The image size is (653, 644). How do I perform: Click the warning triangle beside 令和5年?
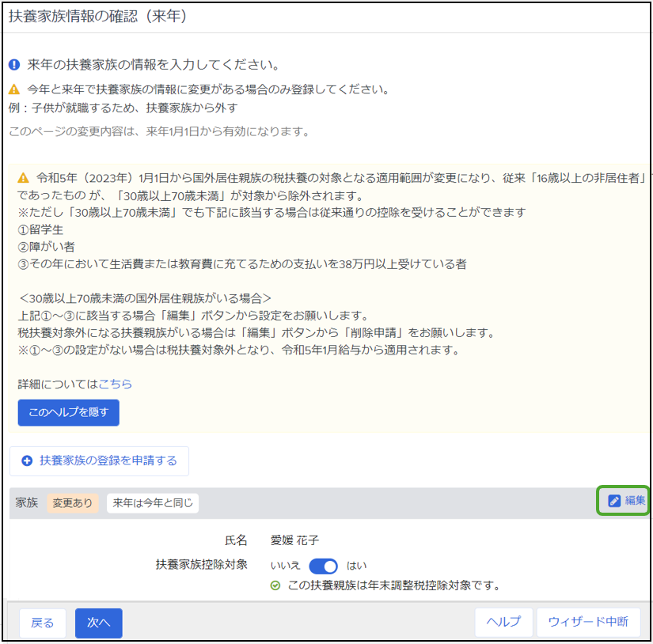click(23, 178)
